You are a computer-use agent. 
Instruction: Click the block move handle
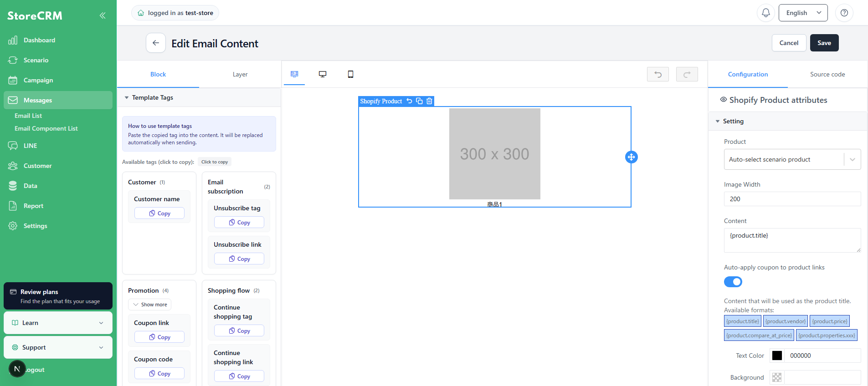coord(631,157)
